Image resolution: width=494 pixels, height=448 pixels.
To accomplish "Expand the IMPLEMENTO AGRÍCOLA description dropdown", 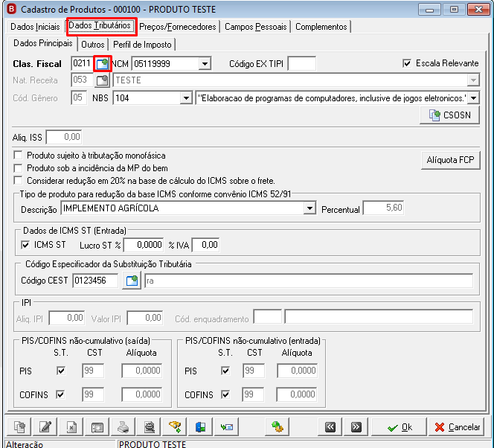I will click(310, 208).
